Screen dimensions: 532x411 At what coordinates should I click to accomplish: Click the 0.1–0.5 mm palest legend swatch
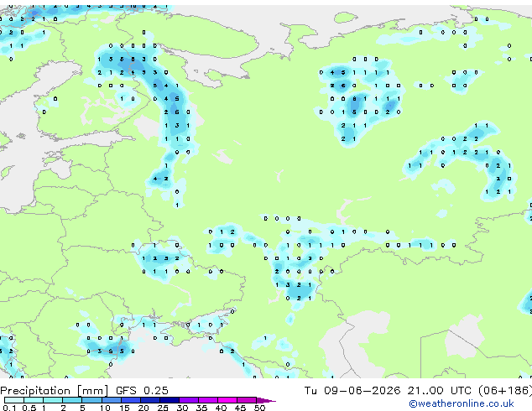(x=14, y=400)
